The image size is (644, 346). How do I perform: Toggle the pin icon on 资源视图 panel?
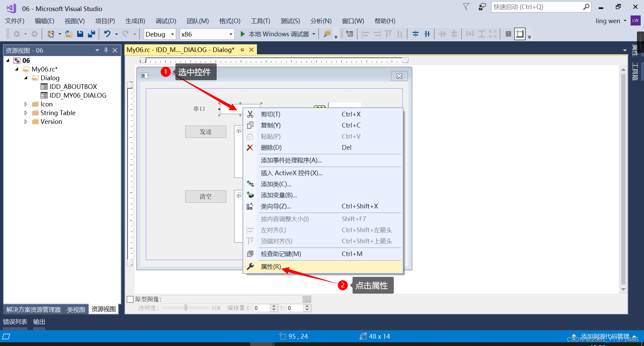coord(106,50)
